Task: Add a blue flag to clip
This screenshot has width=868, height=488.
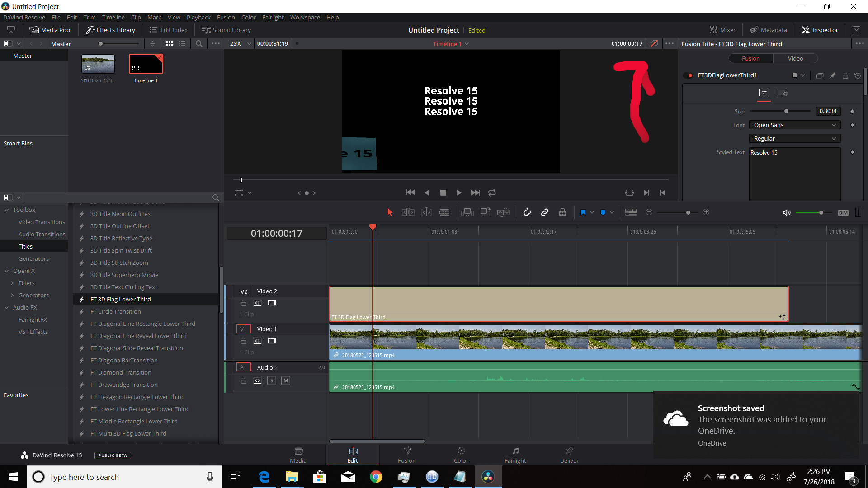Action: (583, 212)
